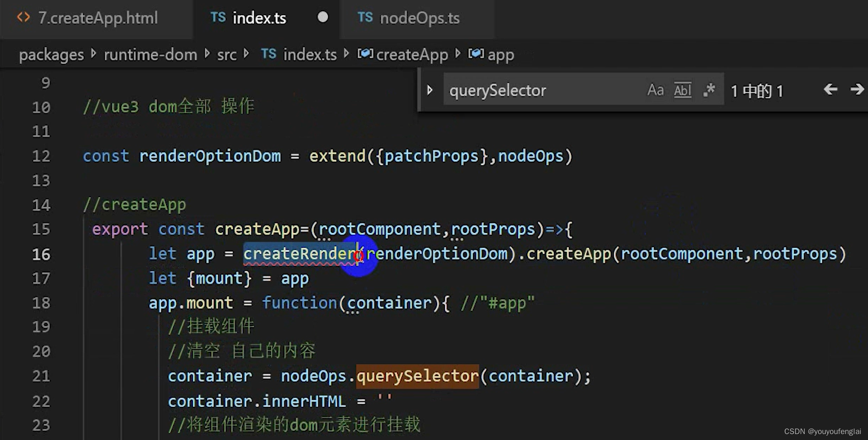Click {mount} destructuring on line 17

pyautogui.click(x=219, y=279)
